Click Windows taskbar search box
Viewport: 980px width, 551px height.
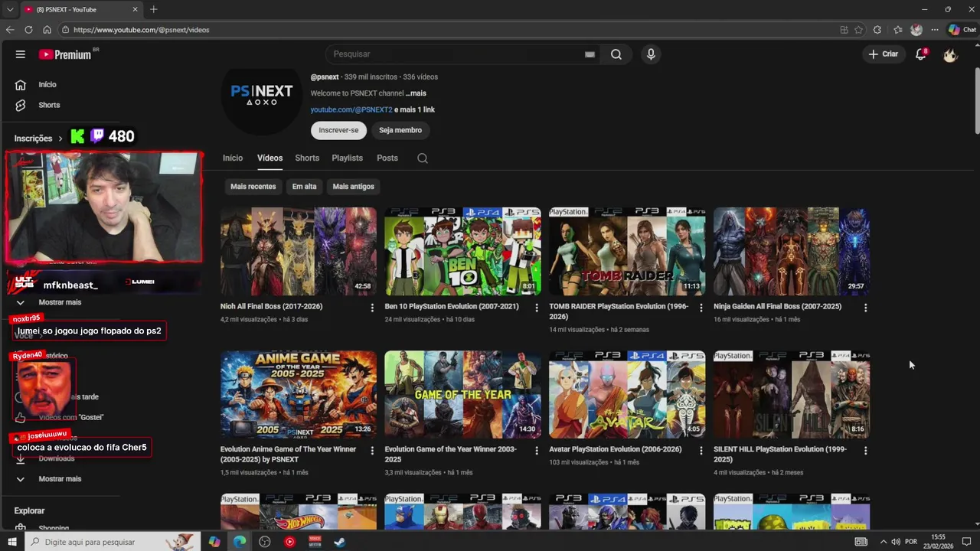pos(111,542)
